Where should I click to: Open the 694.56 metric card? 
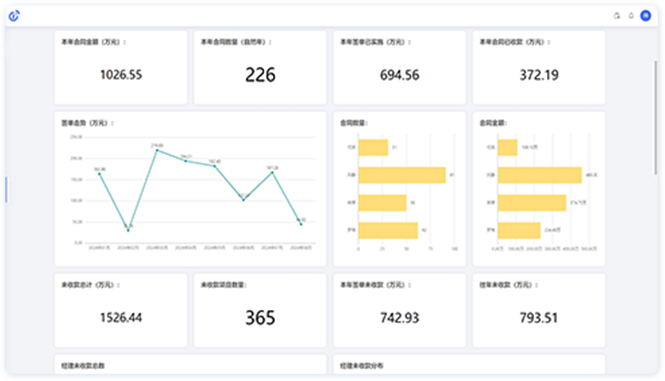(x=400, y=67)
